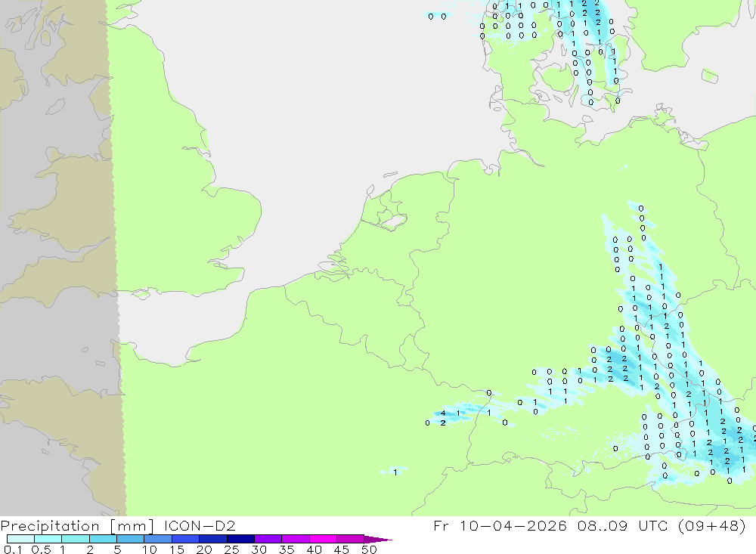This screenshot has height=554, width=756.
Task: Click the '30' legend tick label
Action: (x=259, y=549)
